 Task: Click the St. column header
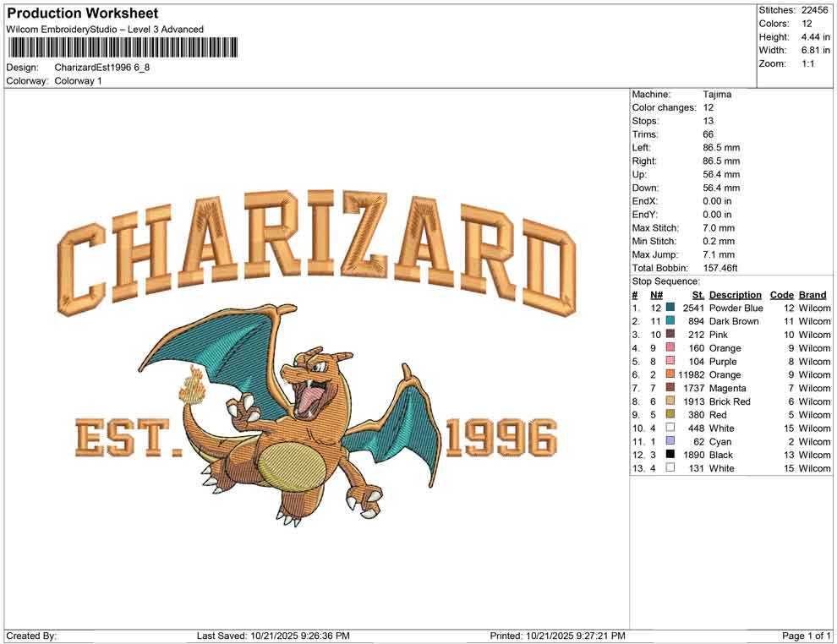pos(698,295)
